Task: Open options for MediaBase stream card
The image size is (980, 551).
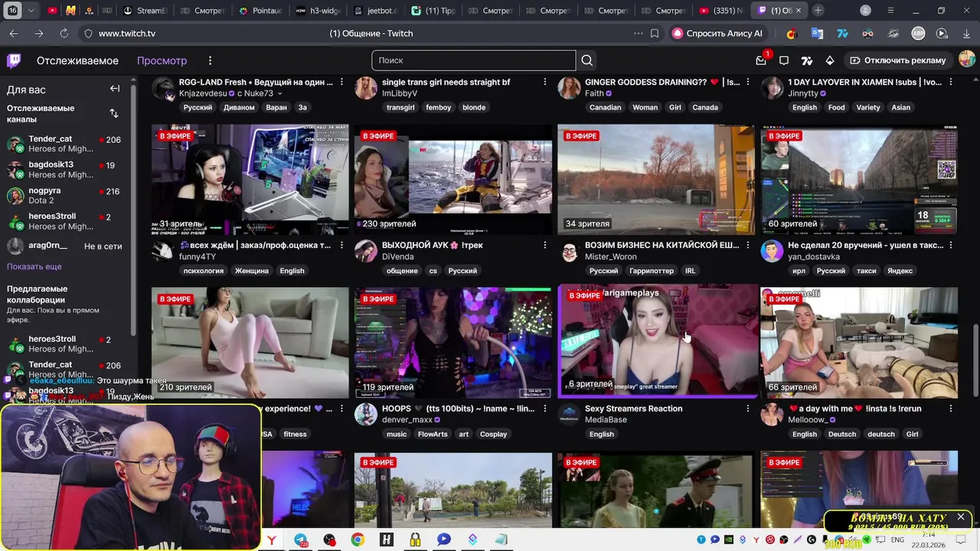Action: tap(748, 409)
